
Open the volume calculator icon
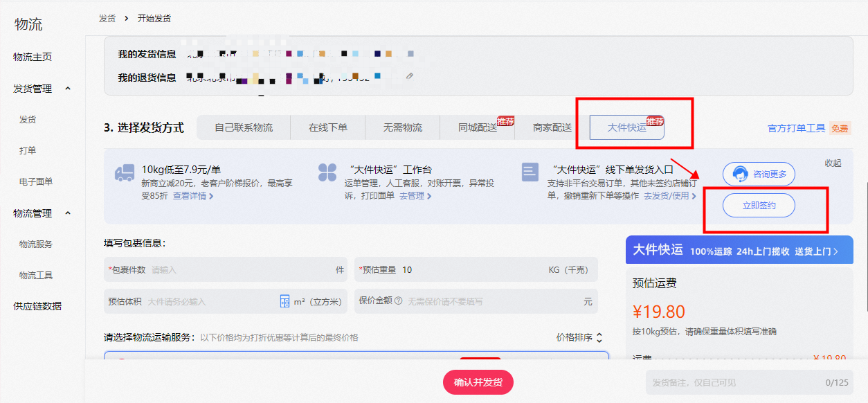(x=284, y=301)
